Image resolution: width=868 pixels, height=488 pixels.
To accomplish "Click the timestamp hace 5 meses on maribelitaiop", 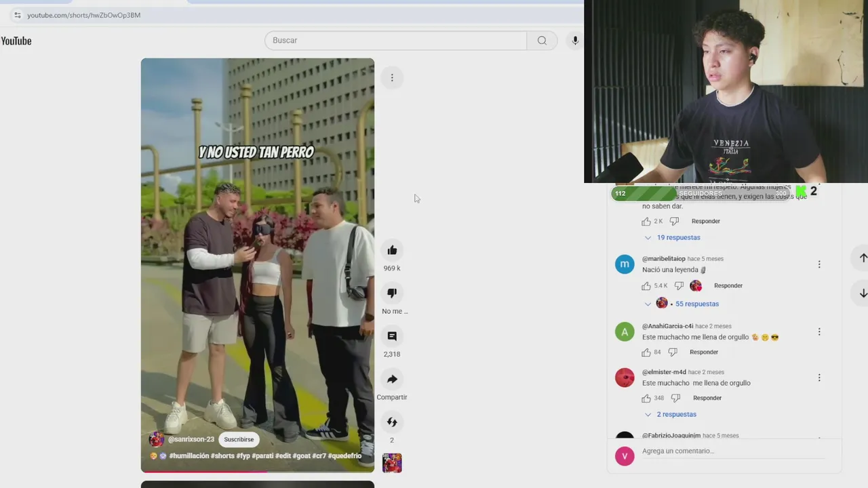I will tap(705, 259).
